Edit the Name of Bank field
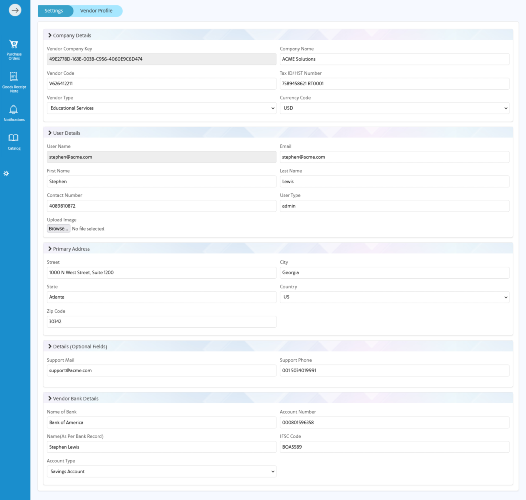This screenshot has height=500, width=526. point(162,422)
